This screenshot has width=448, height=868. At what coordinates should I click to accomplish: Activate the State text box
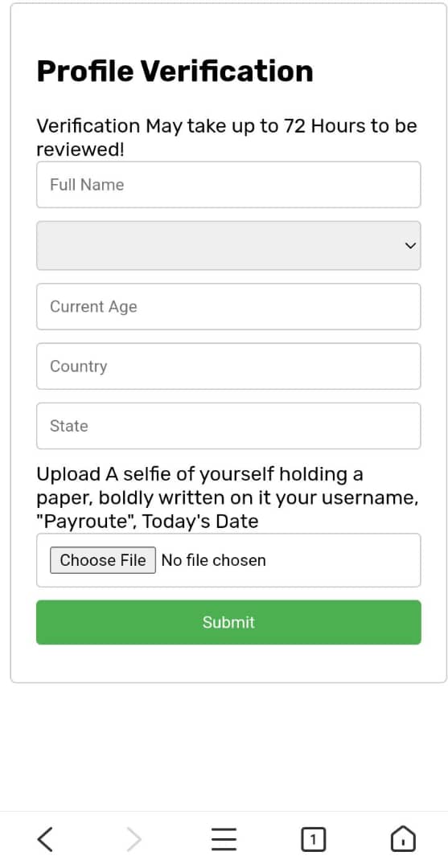[228, 426]
